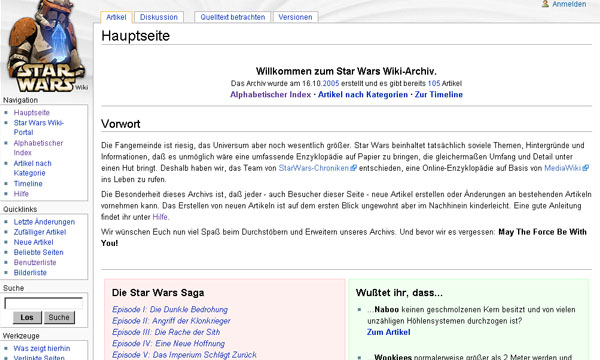Open Episode IV: Eine Neue Hoffnung
Screen dimensions: 600x360
(168, 344)
